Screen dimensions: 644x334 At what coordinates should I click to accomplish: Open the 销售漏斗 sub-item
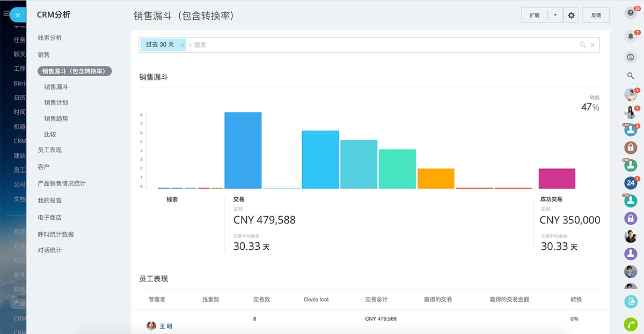pos(56,87)
